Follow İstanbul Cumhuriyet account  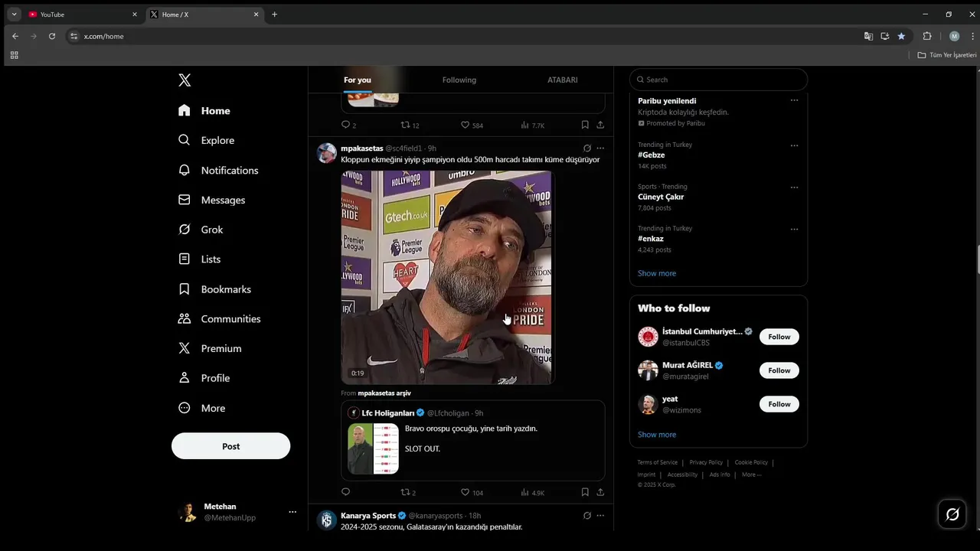point(779,337)
